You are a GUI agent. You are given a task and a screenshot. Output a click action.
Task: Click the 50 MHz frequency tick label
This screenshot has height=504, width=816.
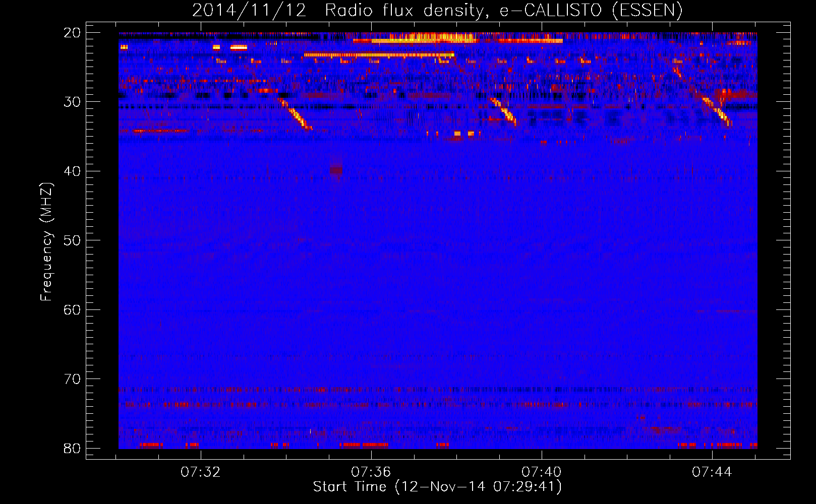point(72,240)
